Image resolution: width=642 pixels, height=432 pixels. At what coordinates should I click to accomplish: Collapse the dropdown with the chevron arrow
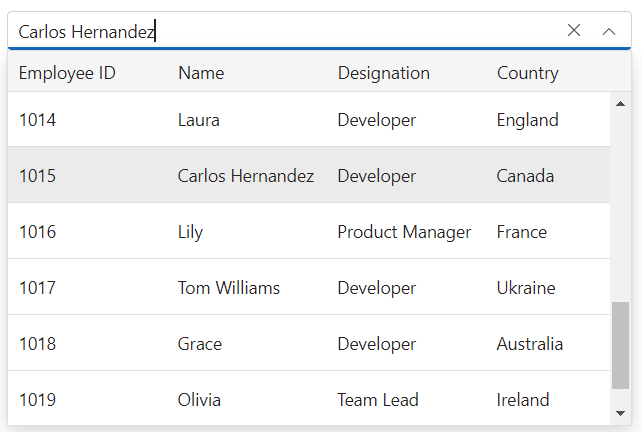(609, 31)
